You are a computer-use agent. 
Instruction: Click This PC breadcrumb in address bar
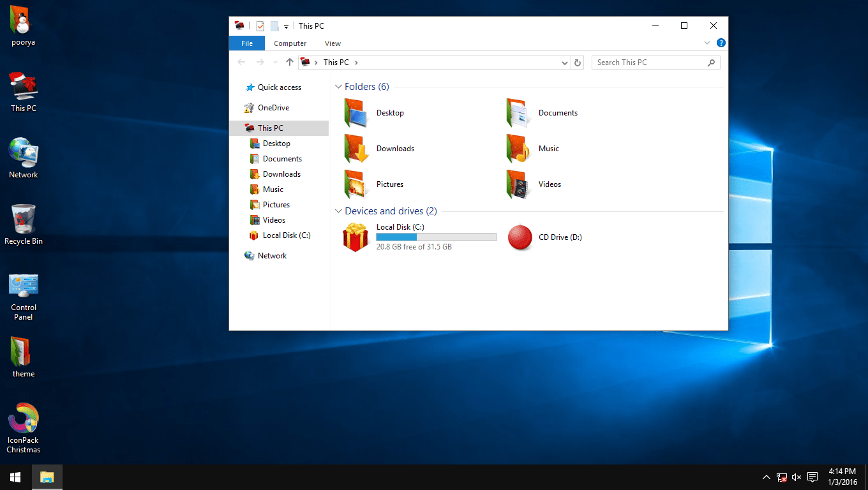pyautogui.click(x=336, y=63)
